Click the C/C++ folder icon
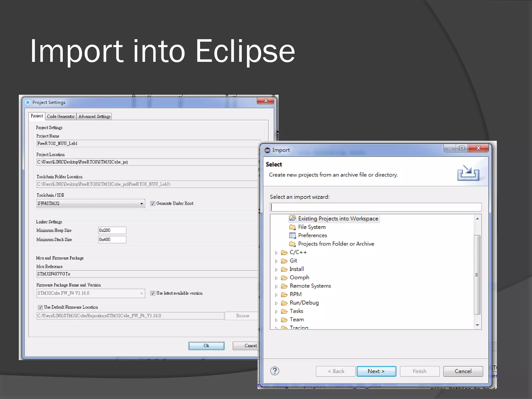 (x=284, y=252)
